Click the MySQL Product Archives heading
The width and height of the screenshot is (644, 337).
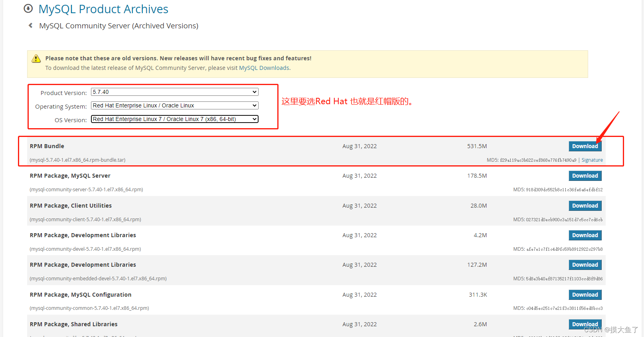tap(103, 9)
